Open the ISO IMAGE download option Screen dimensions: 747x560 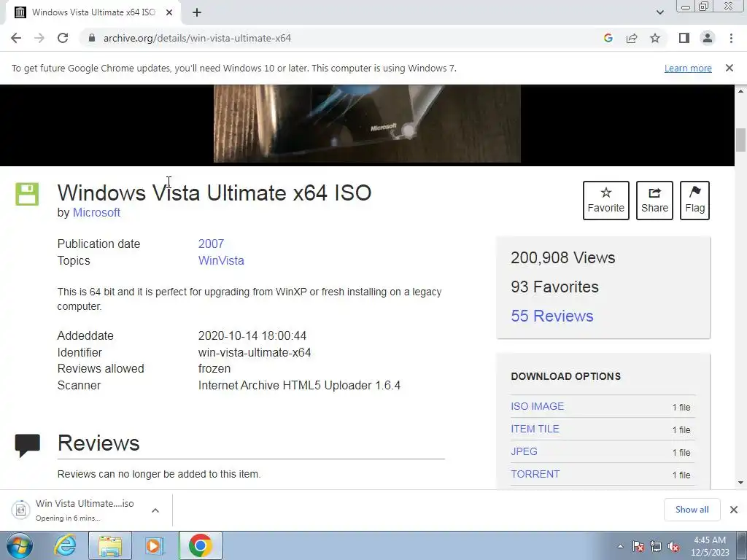point(538,406)
